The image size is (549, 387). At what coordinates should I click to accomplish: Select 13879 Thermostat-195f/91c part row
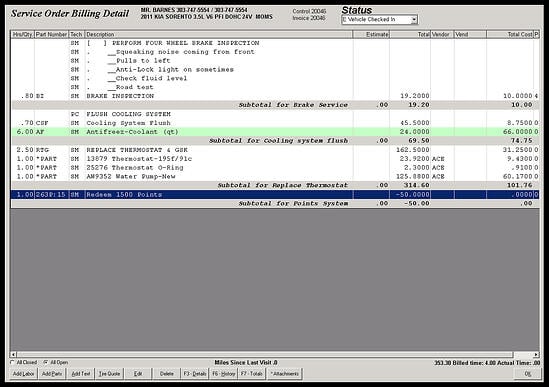[275, 159]
